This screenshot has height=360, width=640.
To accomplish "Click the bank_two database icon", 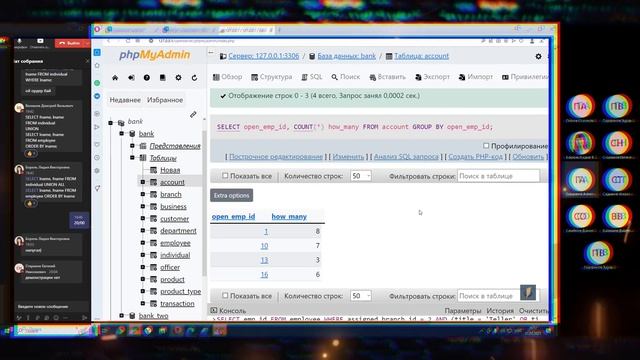I will tap(132, 316).
